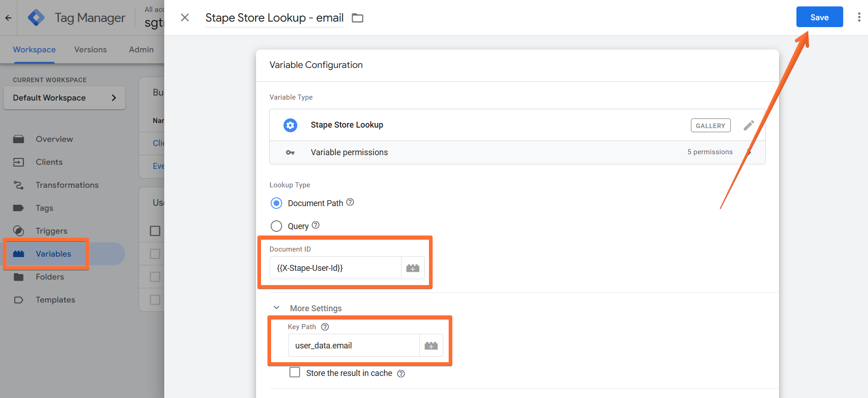Image resolution: width=868 pixels, height=398 pixels.
Task: Click the folder icon next to variable name
Action: pos(357,18)
